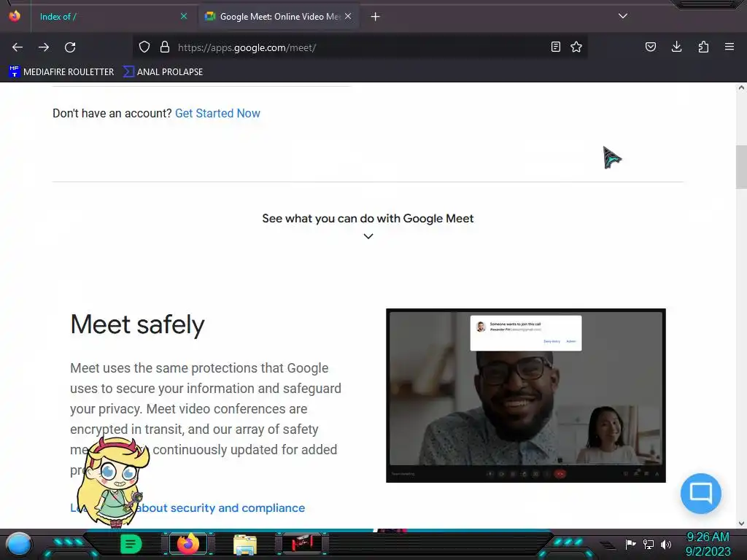The height and width of the screenshot is (560, 747).
Task: Close the Index of / tab
Action: (184, 16)
